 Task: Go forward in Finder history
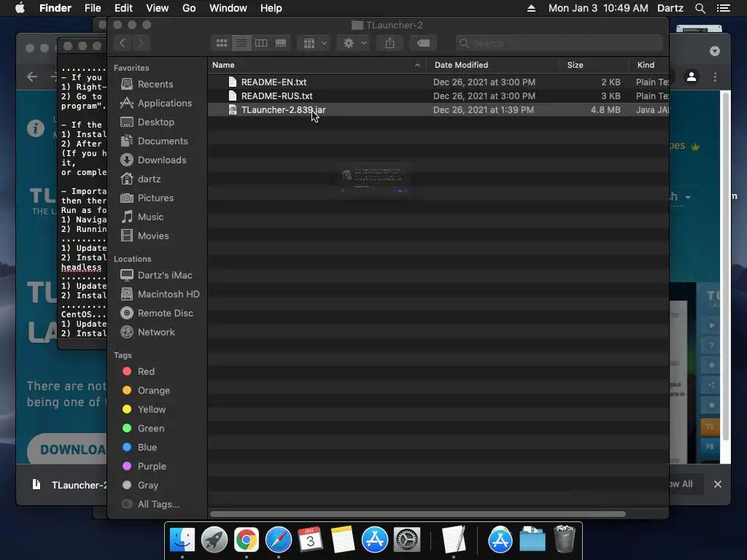[141, 43]
